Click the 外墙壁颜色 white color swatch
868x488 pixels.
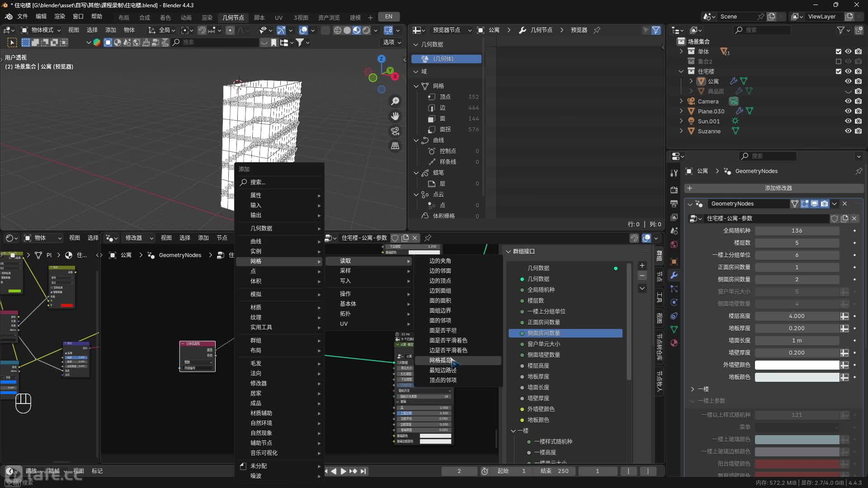pos(797,365)
